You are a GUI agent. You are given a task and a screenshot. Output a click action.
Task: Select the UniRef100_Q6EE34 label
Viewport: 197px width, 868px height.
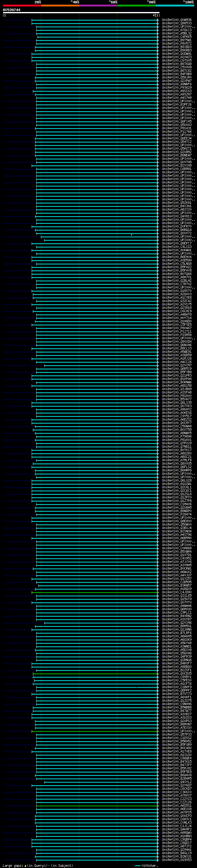(176, 139)
